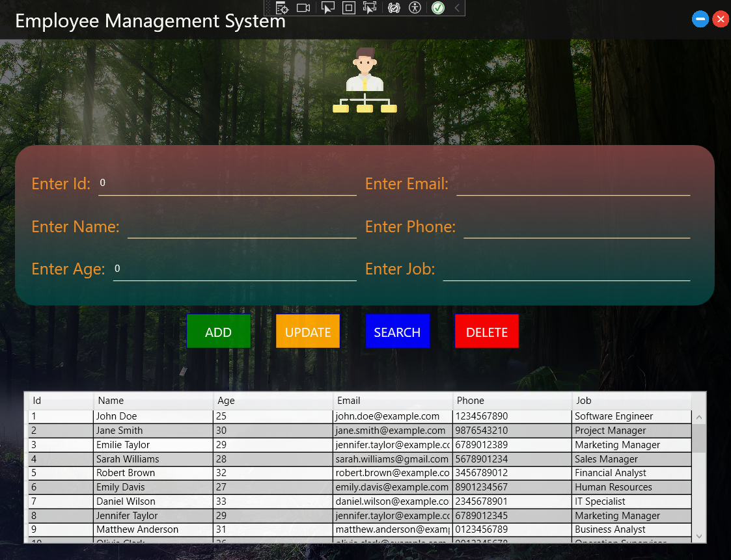Click the scrollbar down arrow on the table
The height and width of the screenshot is (560, 731).
[698, 537]
